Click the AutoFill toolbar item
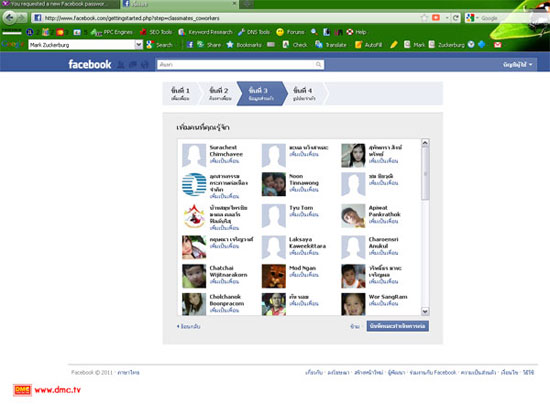 [369, 45]
